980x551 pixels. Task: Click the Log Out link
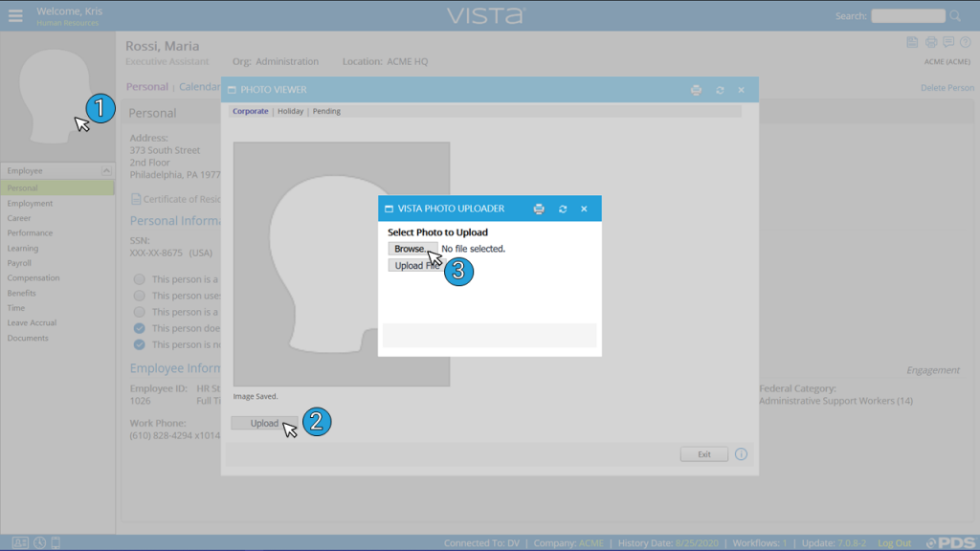click(x=895, y=543)
